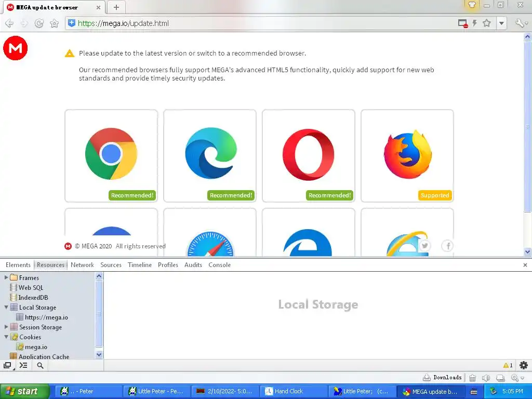The width and height of the screenshot is (532, 399).
Task: Open the Resources devtools tab
Action: [50, 265]
